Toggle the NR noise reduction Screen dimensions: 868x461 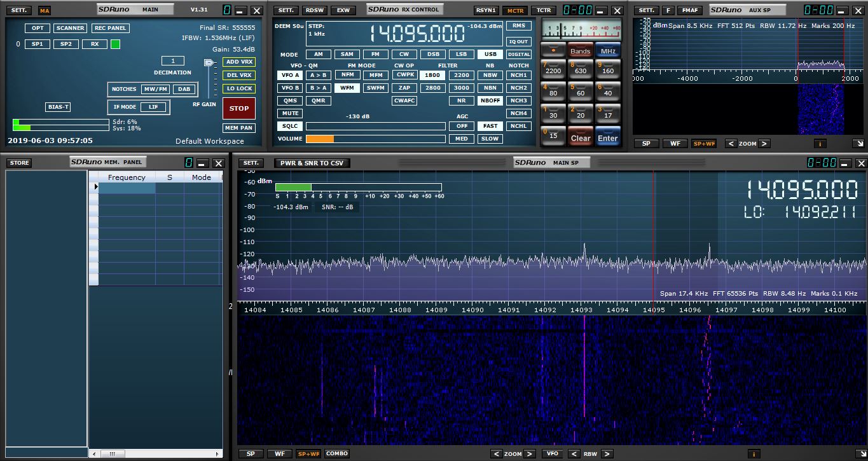click(462, 100)
